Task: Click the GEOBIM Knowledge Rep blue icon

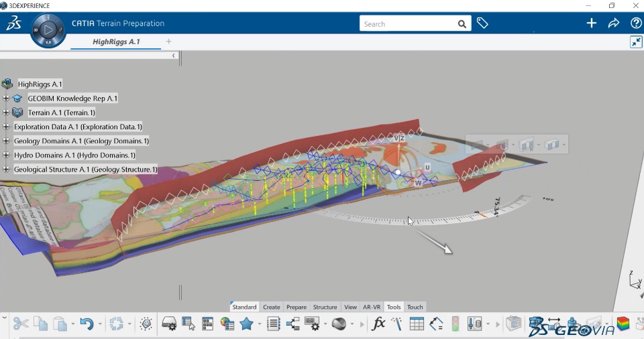Action: [17, 98]
